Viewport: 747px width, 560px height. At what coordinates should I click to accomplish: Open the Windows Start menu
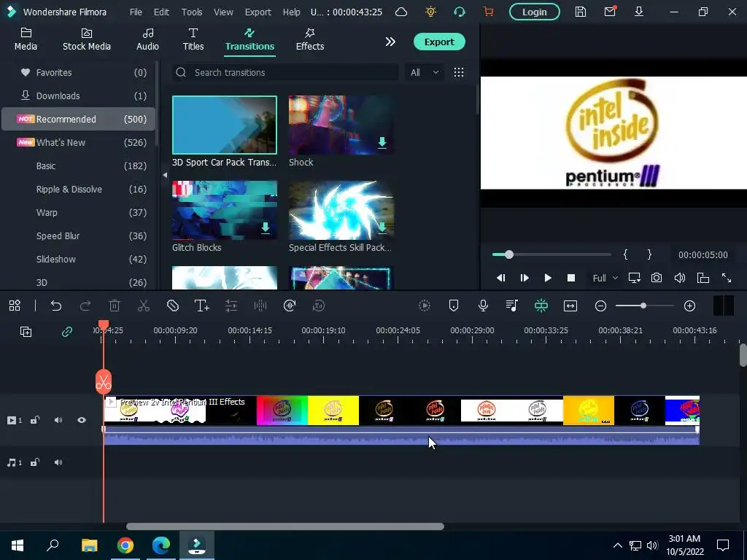tap(18, 545)
